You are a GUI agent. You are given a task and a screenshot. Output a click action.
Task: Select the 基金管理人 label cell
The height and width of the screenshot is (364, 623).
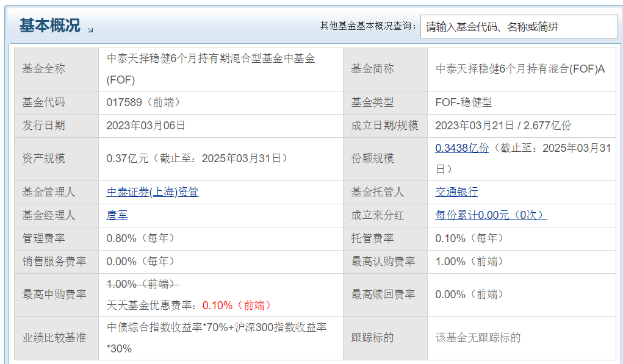pyautogui.click(x=56, y=192)
